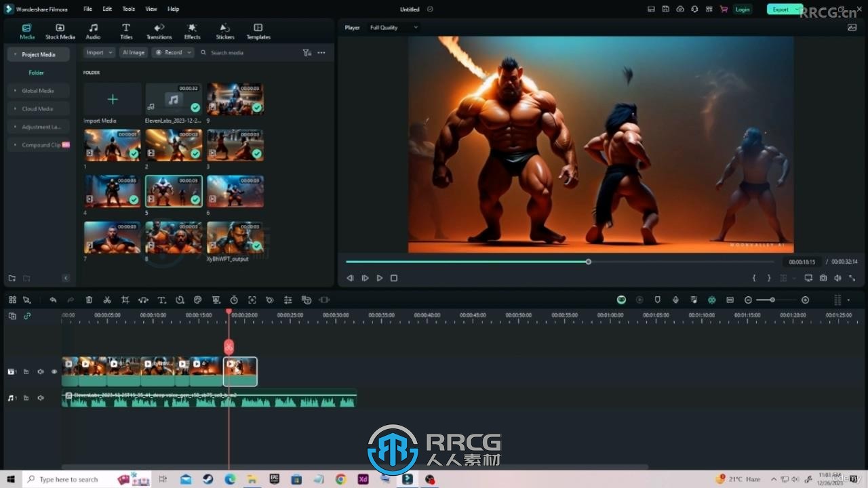Click the cloud upload icon in title bar
868x488 pixels.
[680, 9]
